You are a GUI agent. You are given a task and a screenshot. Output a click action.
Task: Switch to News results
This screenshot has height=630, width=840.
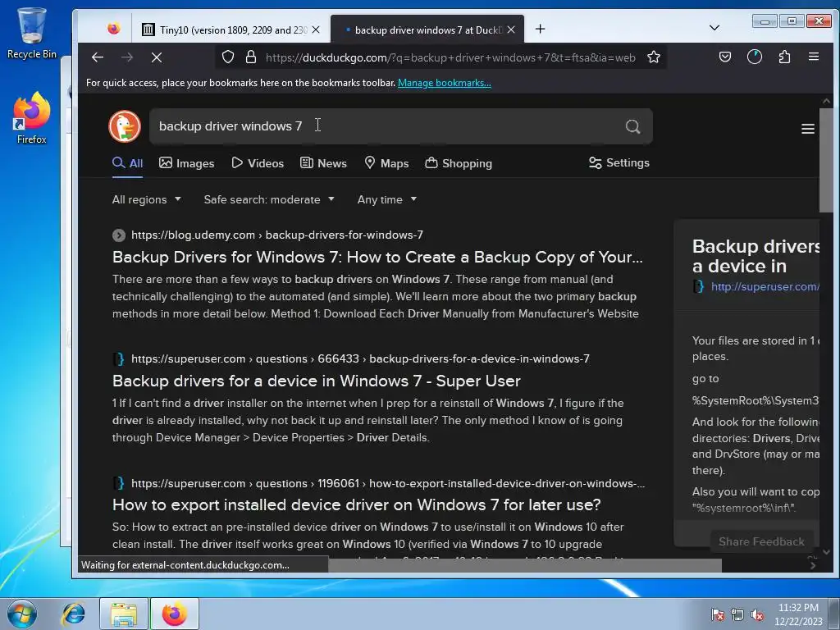[323, 163]
